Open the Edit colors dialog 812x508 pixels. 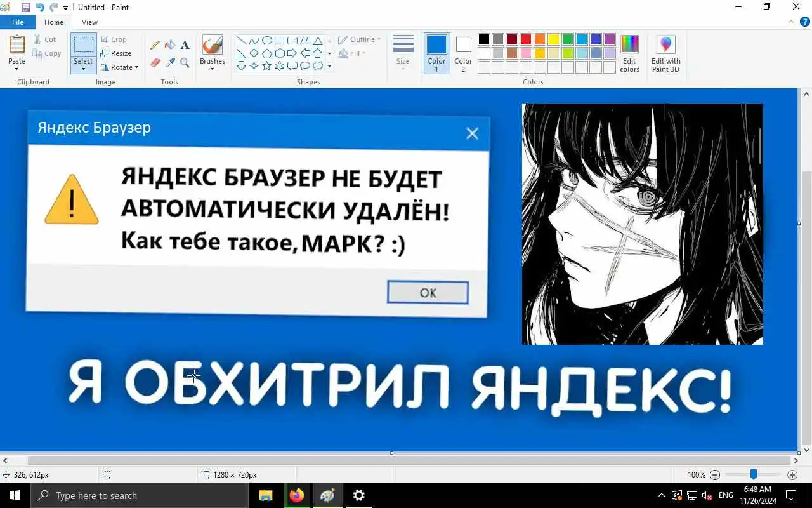[x=629, y=53]
